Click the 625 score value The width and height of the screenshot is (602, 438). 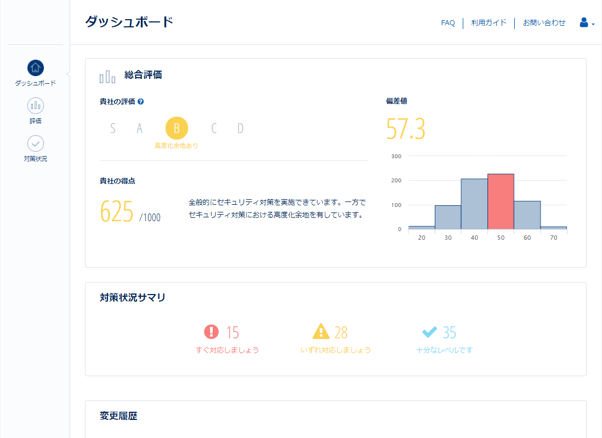click(x=117, y=212)
